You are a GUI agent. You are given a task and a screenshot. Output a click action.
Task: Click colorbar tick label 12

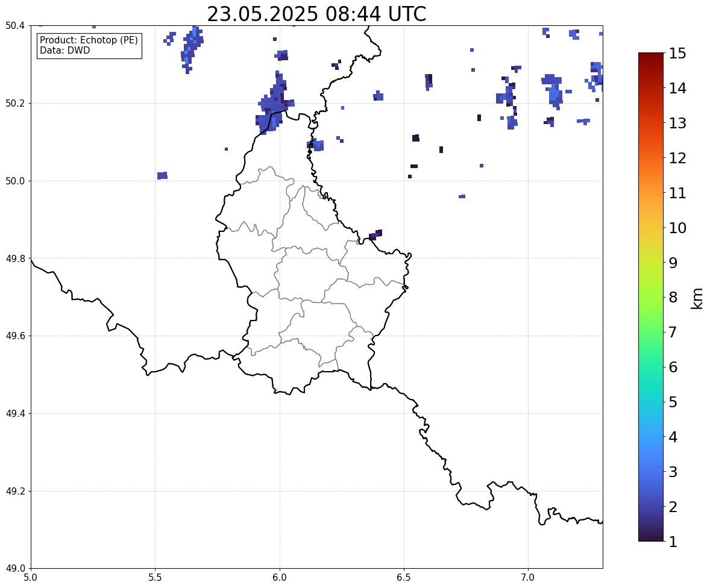677,158
